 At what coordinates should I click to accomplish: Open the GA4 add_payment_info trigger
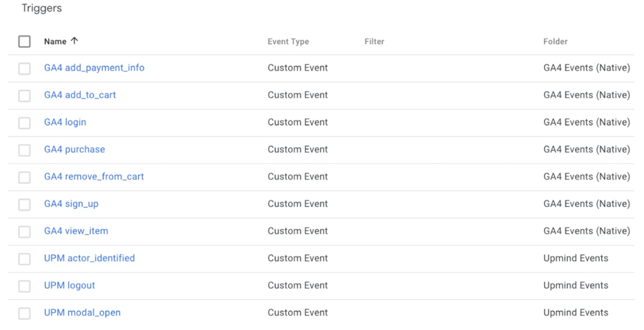click(94, 68)
